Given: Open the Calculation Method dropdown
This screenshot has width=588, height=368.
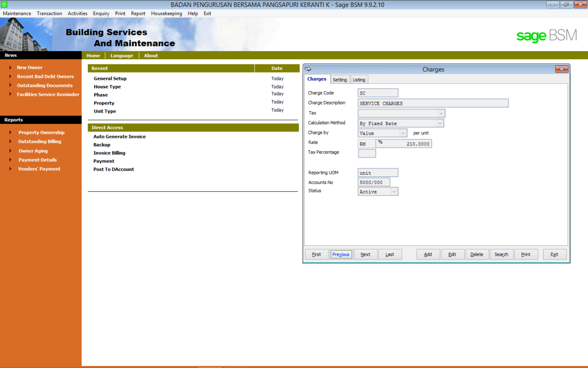Looking at the screenshot, I should 439,123.
